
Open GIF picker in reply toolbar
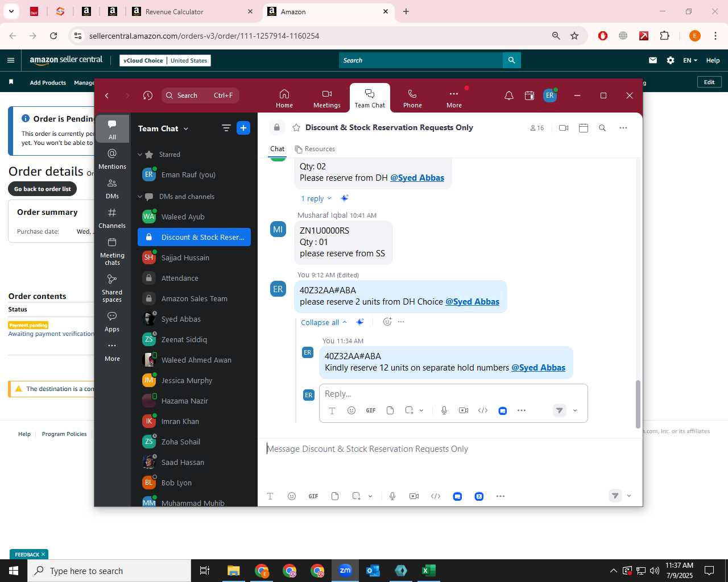(370, 410)
